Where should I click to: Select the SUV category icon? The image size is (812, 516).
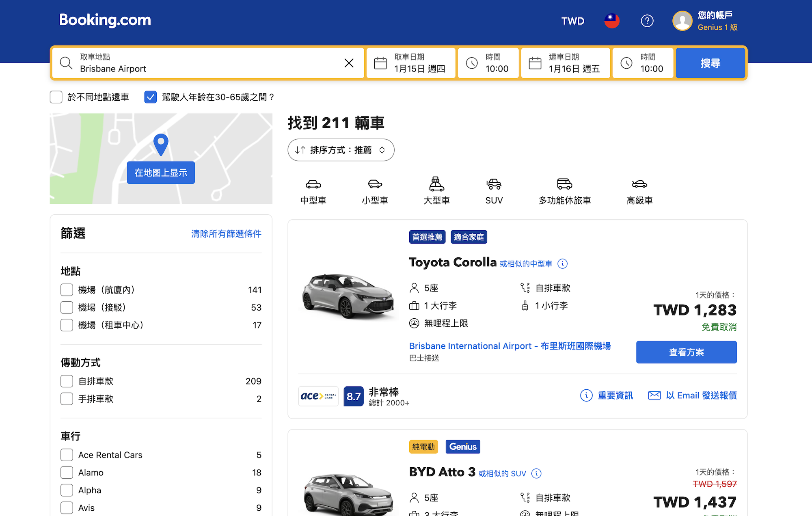494,185
